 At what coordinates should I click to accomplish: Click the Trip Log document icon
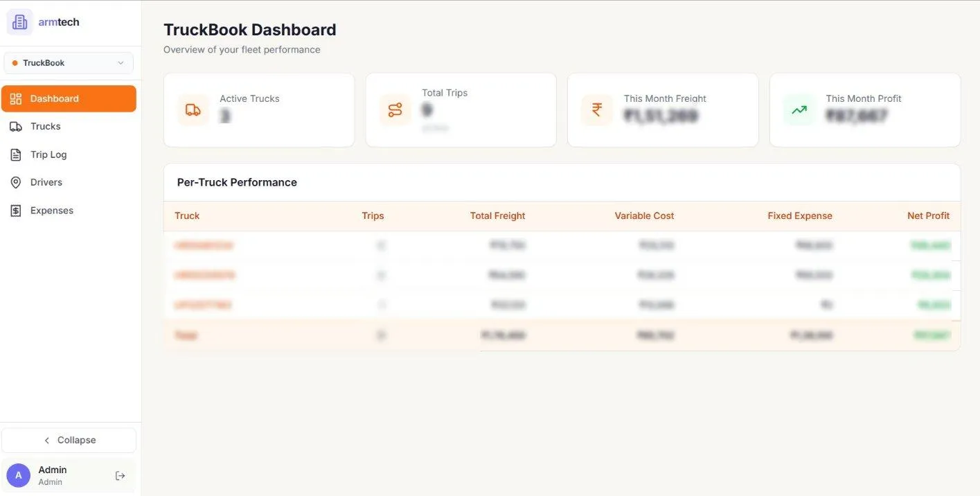click(16, 154)
